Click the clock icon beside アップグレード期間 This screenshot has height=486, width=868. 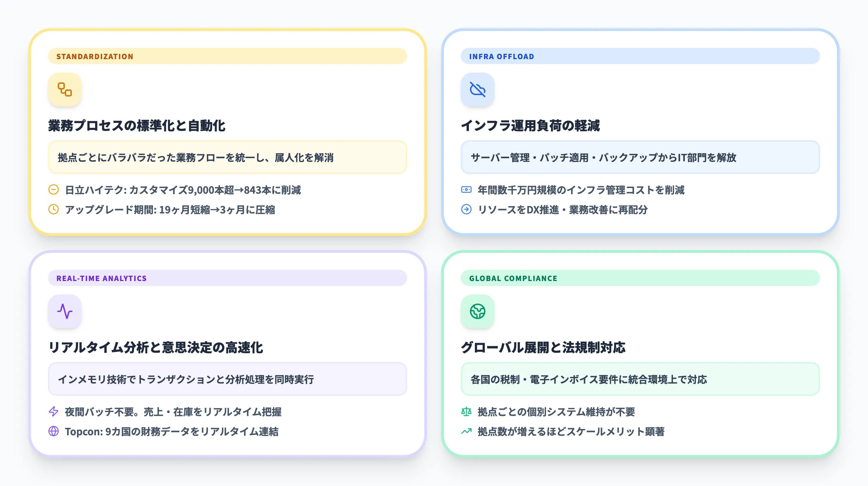(54, 210)
